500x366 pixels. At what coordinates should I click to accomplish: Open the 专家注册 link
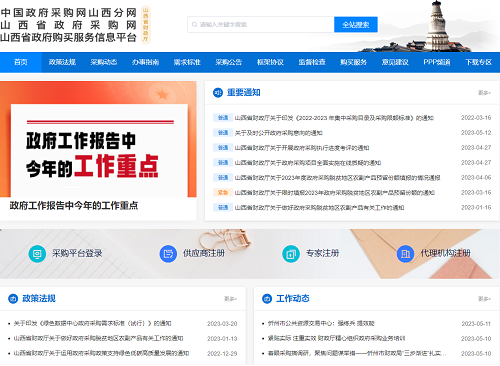tap(323, 253)
